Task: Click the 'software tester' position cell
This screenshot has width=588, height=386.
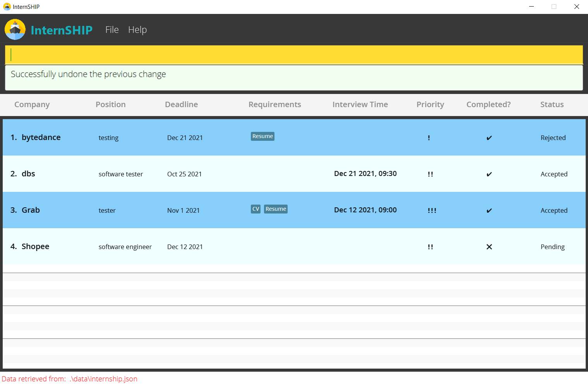Action: click(x=121, y=174)
